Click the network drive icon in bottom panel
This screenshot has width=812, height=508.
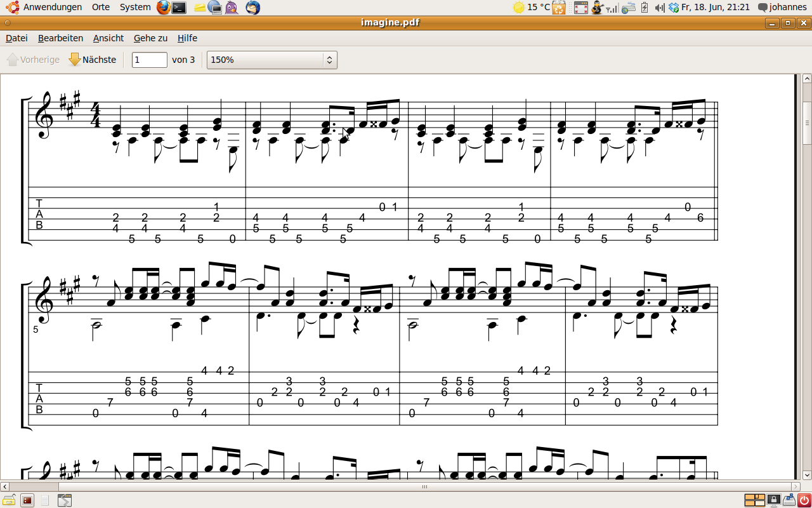click(790, 500)
